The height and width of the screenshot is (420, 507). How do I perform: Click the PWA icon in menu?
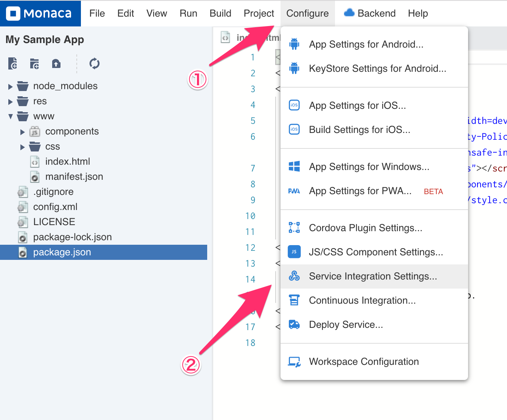[x=294, y=191]
